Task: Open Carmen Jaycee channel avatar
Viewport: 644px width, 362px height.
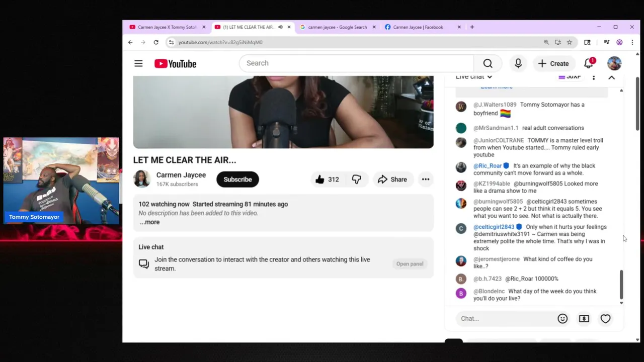Action: point(141,179)
